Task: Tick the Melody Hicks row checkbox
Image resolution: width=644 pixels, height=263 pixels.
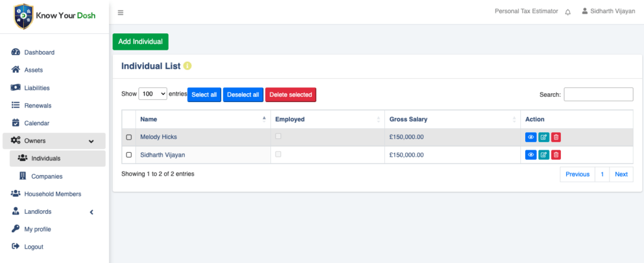Action: (129, 137)
